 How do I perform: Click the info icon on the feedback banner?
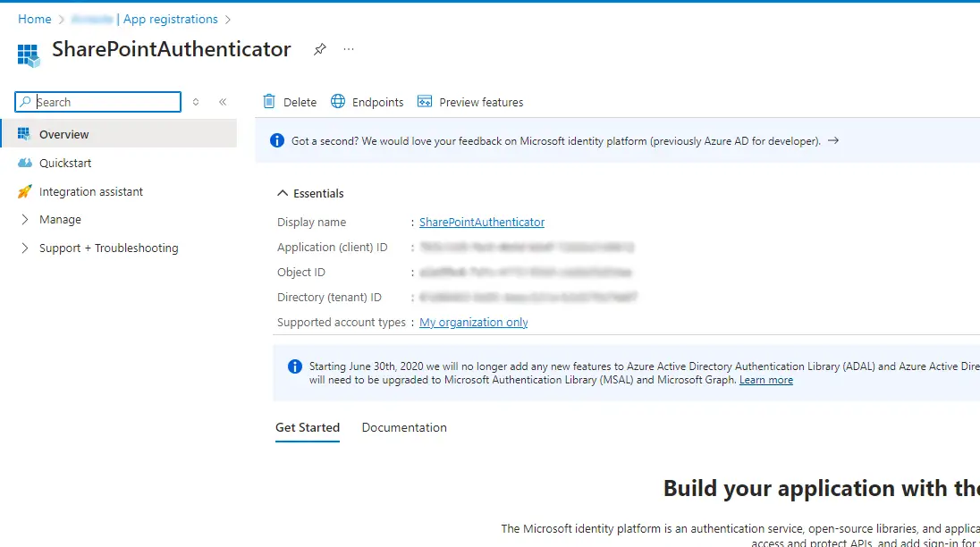(276, 140)
